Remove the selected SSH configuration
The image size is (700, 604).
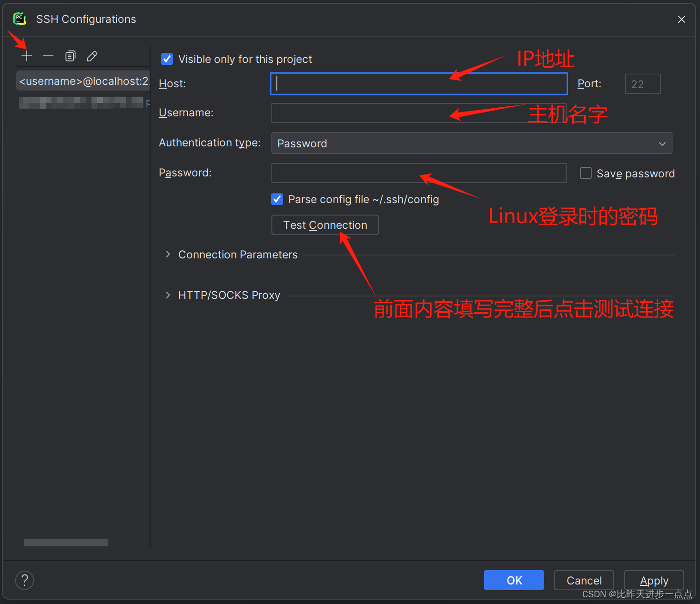click(x=48, y=56)
